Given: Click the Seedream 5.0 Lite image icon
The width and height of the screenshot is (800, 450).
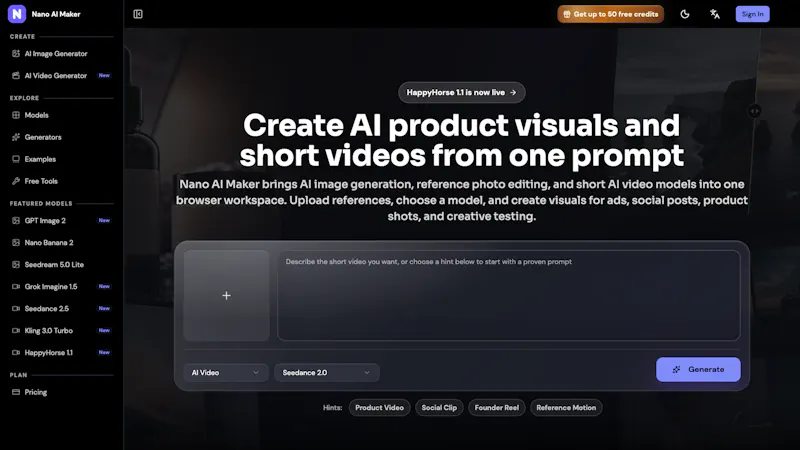Looking at the screenshot, I should (x=16, y=265).
